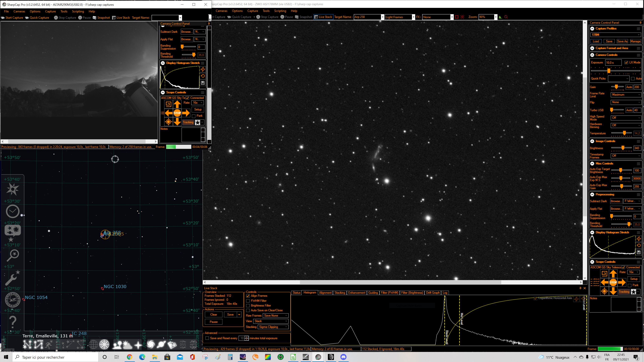Image resolution: width=644 pixels, height=362 pixels.
Task: Open Stellarium help question mark icon
Action: pos(13,322)
